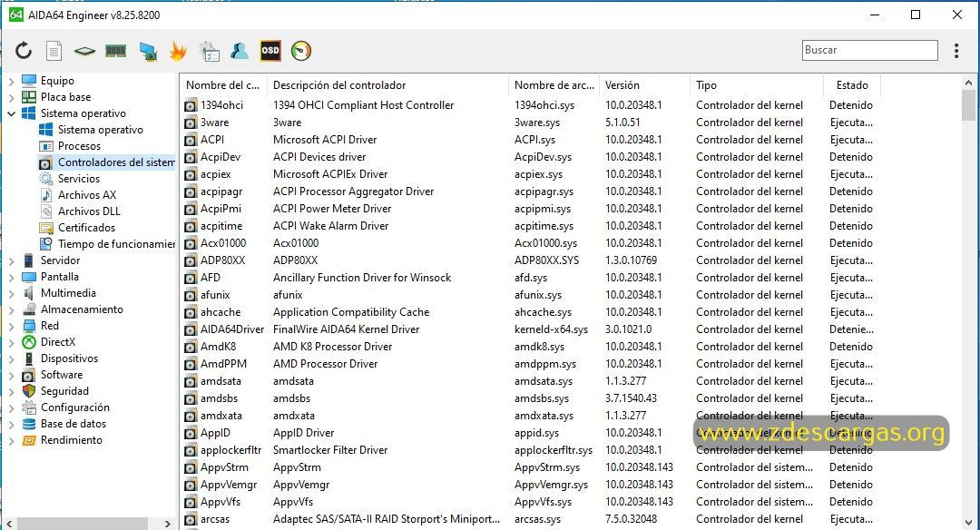Select the applockerfltr driver name

tap(230, 450)
